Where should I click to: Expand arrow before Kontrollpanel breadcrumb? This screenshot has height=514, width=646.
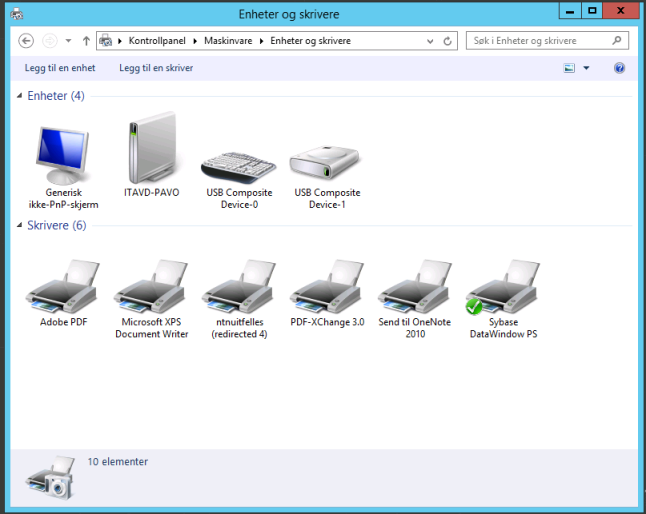(x=120, y=41)
